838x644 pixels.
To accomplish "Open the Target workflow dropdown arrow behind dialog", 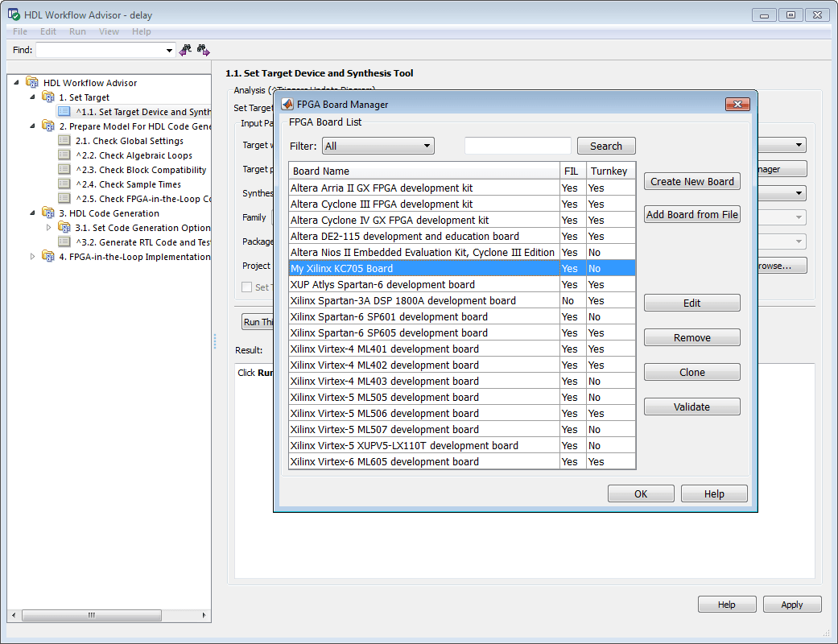I will [x=799, y=145].
